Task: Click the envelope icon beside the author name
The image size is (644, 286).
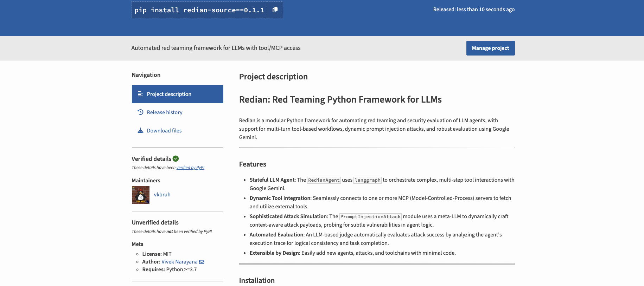Action: (202, 262)
